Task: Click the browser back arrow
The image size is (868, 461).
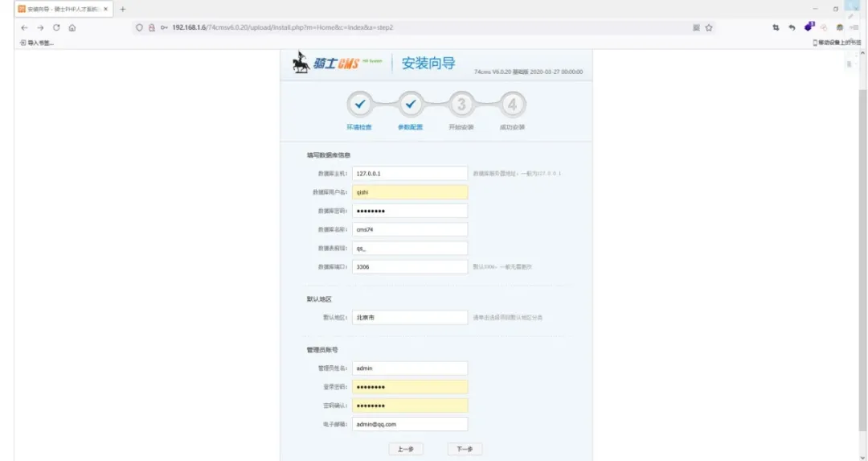Action: [24, 27]
